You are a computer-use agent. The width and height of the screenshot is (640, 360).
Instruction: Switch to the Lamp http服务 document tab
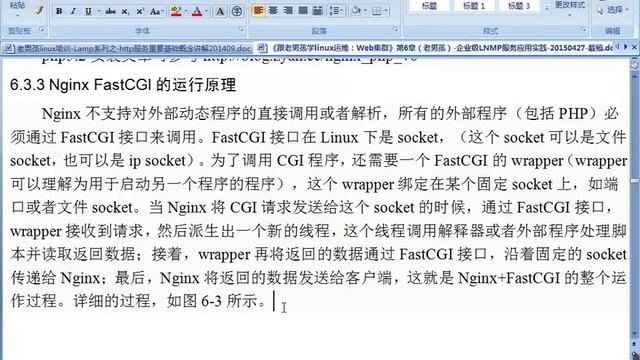tap(127, 48)
